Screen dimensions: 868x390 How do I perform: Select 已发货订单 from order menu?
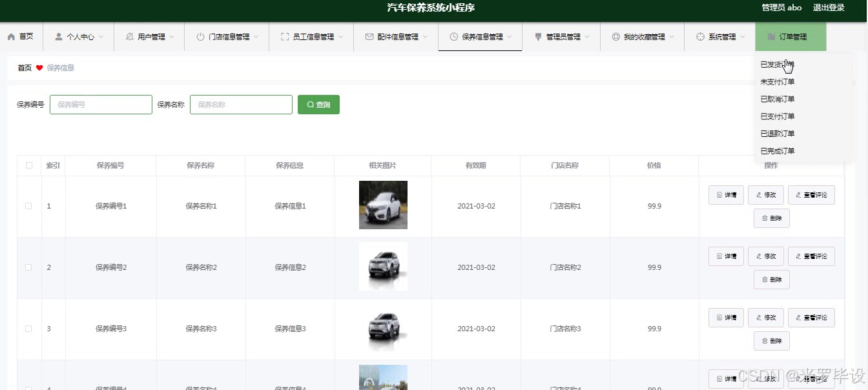coord(778,65)
